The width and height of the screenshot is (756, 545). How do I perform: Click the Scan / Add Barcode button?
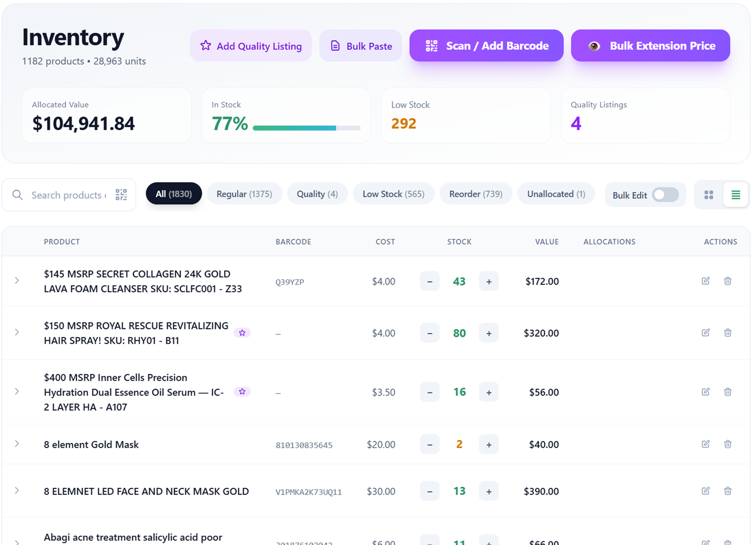(486, 46)
